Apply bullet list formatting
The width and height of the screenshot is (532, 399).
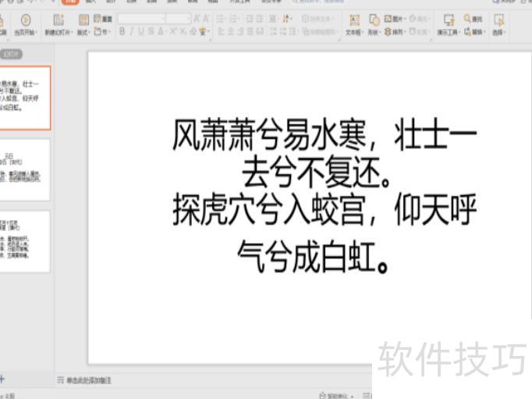pyautogui.click(x=221, y=19)
